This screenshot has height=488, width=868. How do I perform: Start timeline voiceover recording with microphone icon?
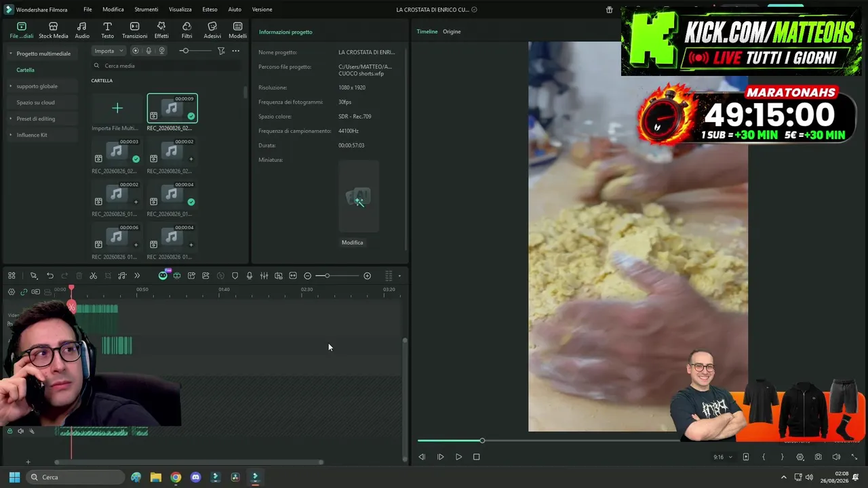pos(250,276)
